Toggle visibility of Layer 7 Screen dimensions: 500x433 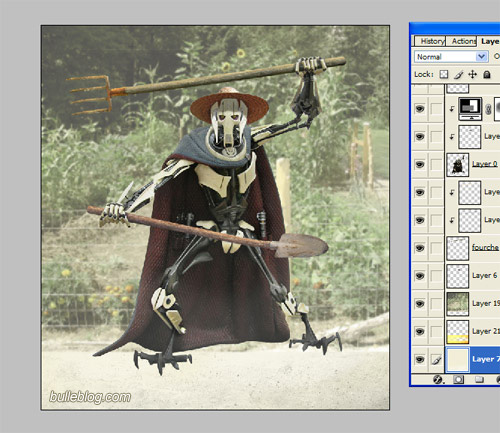tap(420, 359)
